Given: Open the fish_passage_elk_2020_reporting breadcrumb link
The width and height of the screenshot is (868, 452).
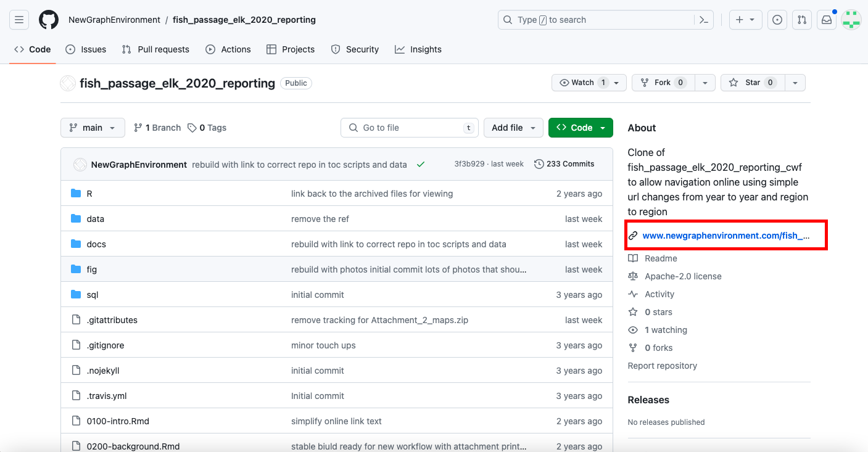Looking at the screenshot, I should 244,20.
